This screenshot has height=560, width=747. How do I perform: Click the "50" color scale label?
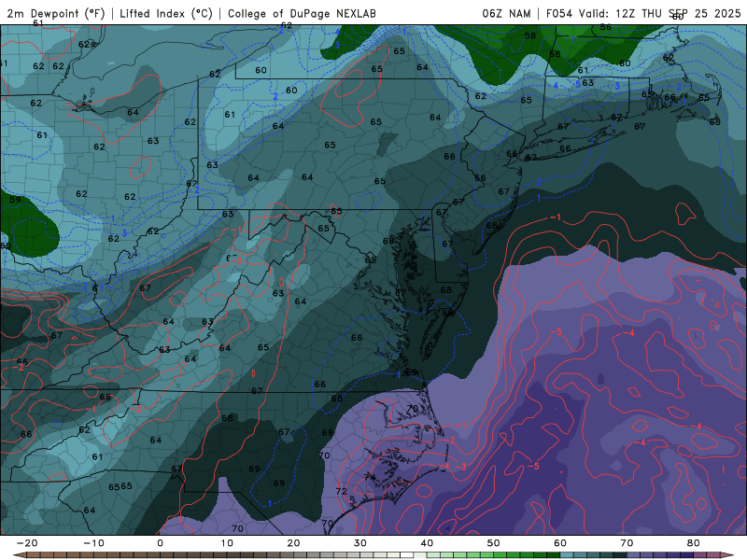494,543
